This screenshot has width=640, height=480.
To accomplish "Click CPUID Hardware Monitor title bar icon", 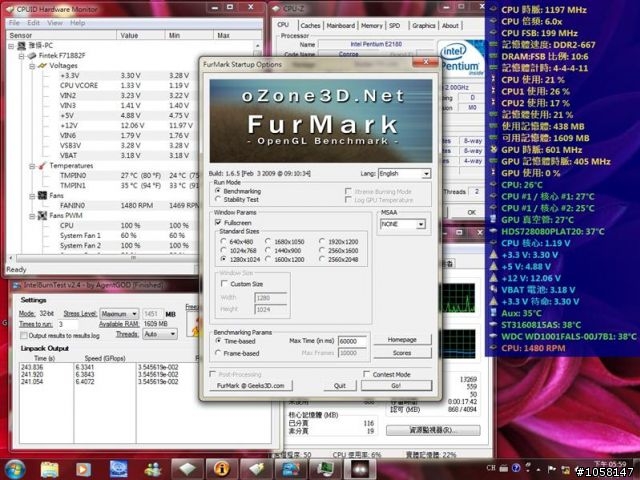I will pyautogui.click(x=11, y=9).
